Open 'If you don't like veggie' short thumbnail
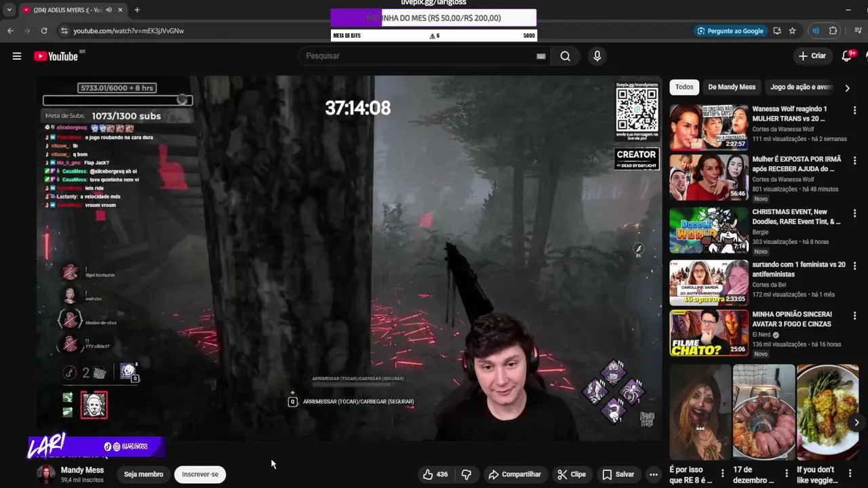Screen dimensions: 868x488 828,412
